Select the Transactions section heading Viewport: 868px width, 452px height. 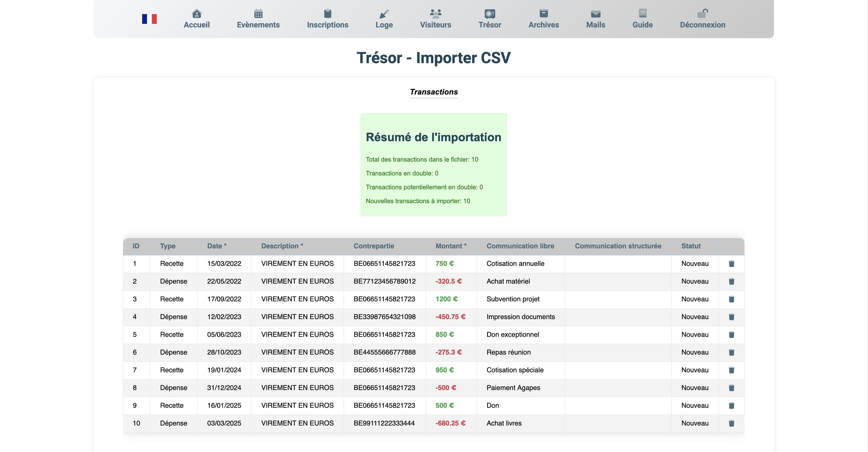pos(434,92)
